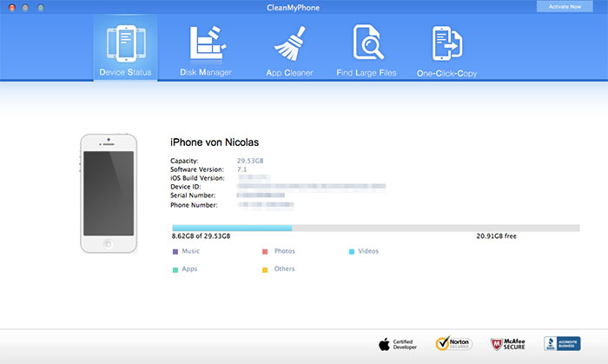Select the One-Click-Copy icon
The width and height of the screenshot is (608, 364).
(447, 43)
